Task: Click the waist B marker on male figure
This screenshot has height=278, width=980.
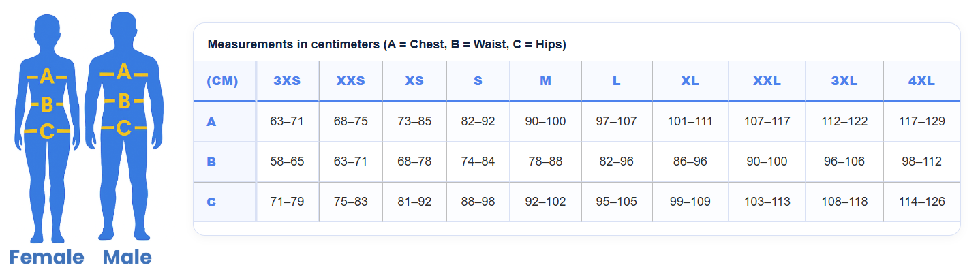Action: click(124, 102)
